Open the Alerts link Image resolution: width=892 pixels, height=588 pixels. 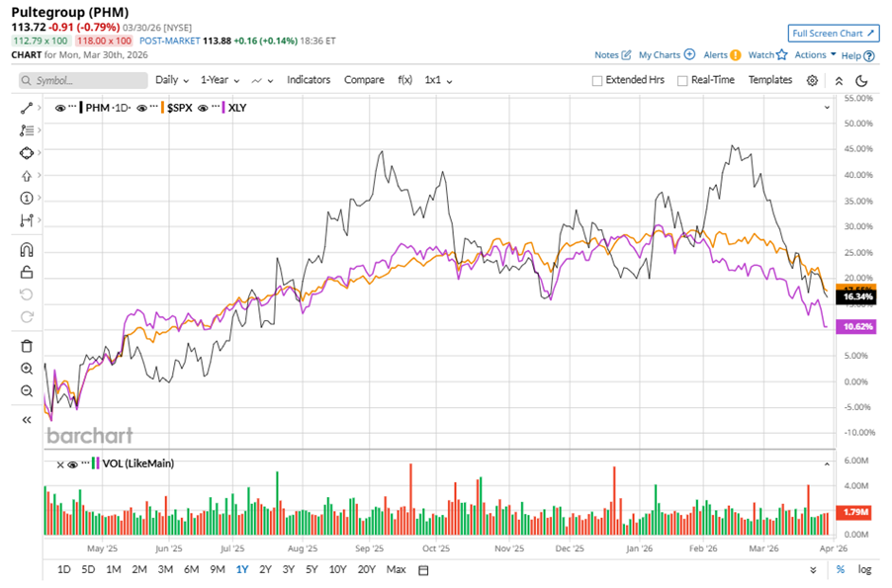(722, 55)
